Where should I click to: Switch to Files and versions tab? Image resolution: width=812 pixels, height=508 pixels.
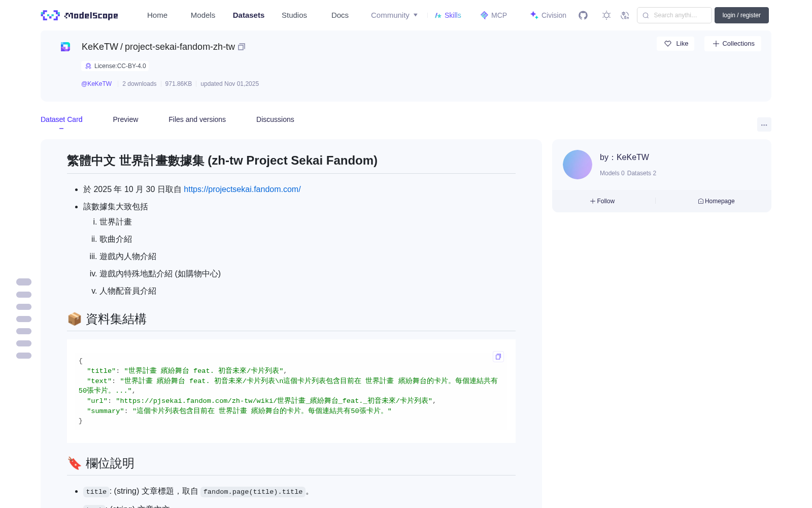point(197,119)
